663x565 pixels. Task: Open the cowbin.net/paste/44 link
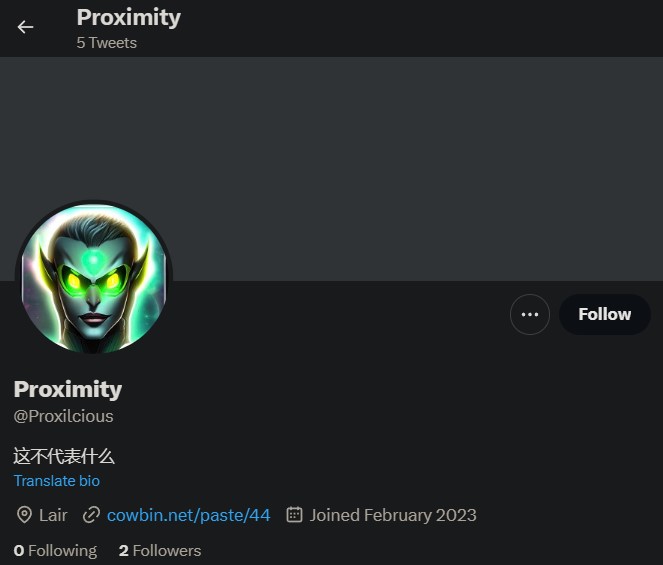(x=189, y=515)
